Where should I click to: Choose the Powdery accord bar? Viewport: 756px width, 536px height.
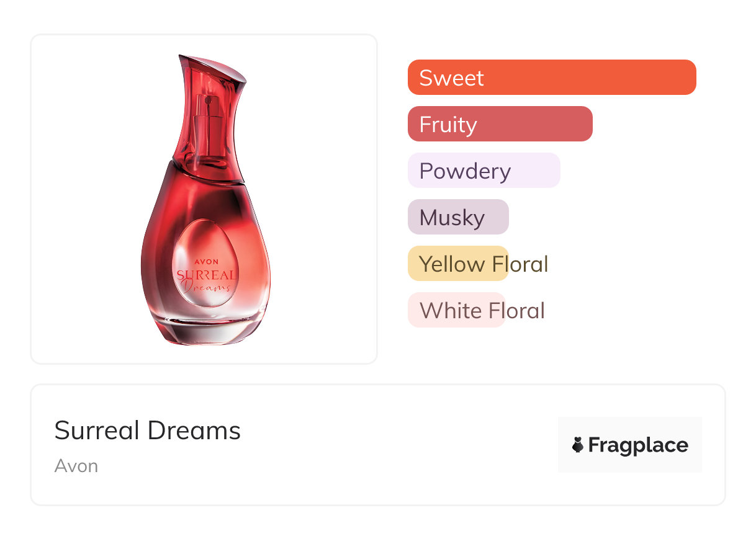pyautogui.click(x=484, y=171)
